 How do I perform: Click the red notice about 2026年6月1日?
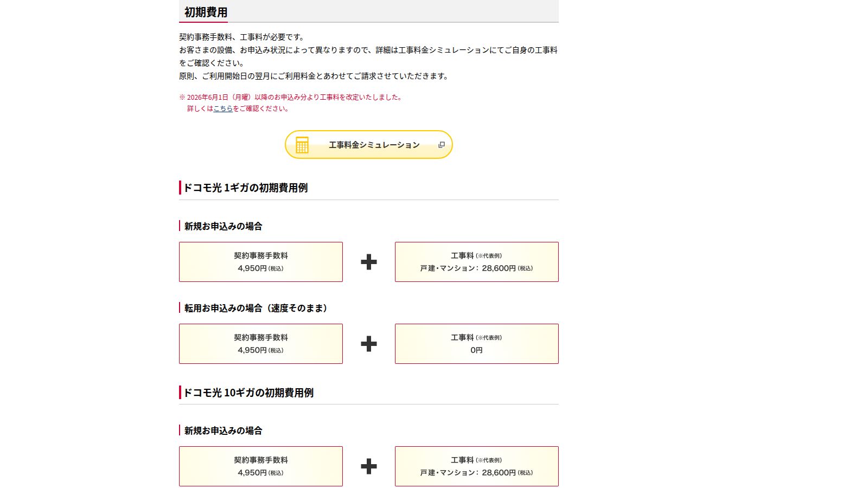[x=291, y=103]
